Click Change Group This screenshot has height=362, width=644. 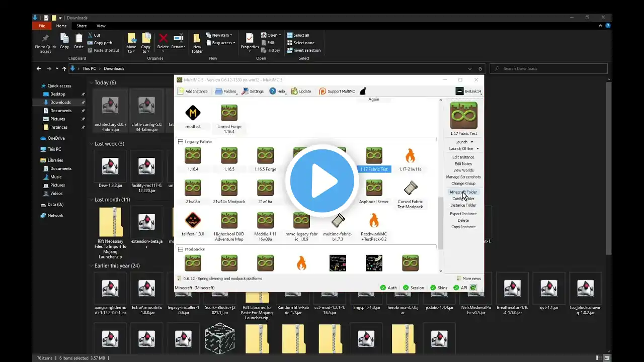tap(463, 184)
